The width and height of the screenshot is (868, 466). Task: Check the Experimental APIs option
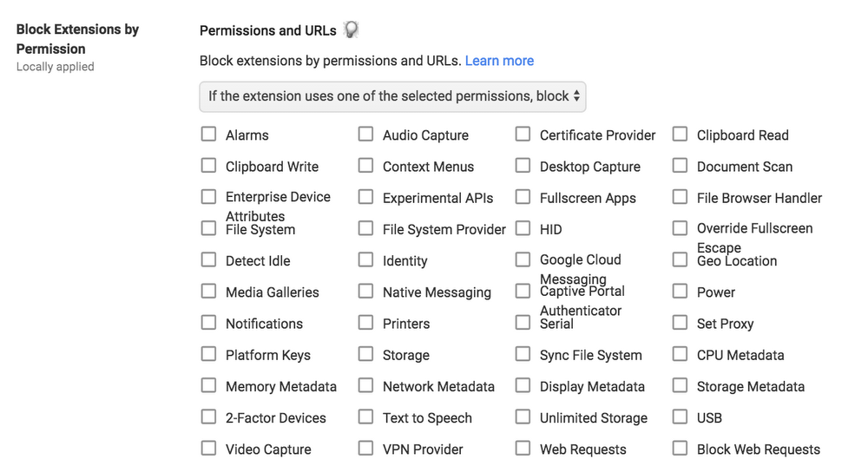[x=365, y=197]
